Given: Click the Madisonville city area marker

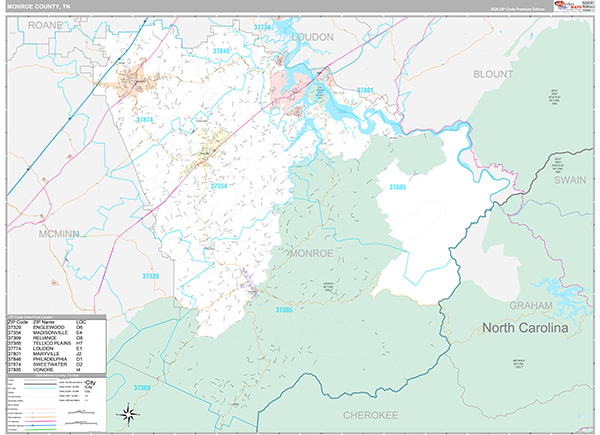Looking at the screenshot, I should [x=205, y=153].
